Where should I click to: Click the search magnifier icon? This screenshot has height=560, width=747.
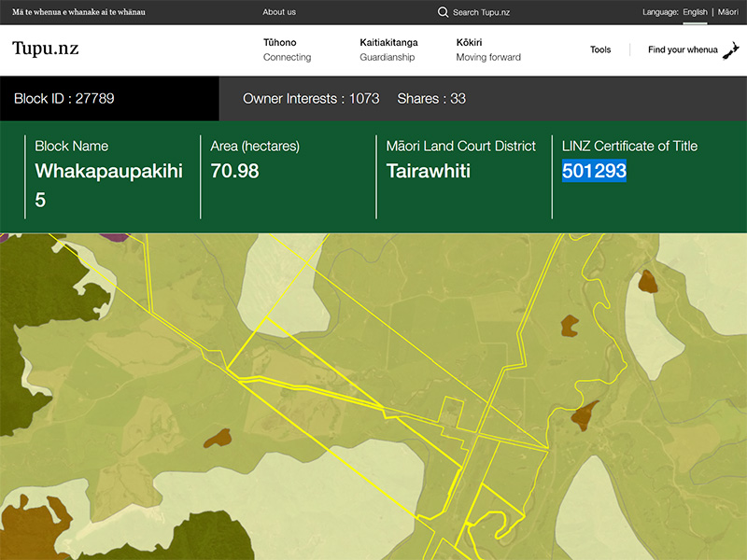click(443, 12)
